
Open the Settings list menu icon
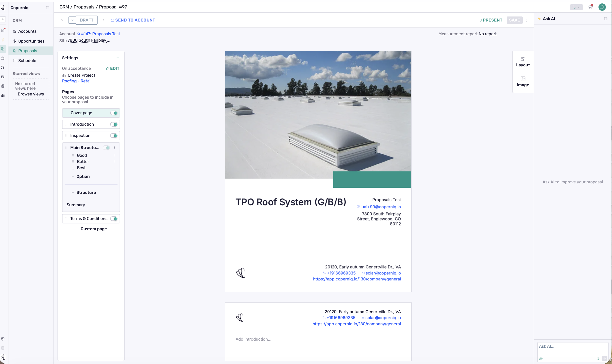click(117, 58)
